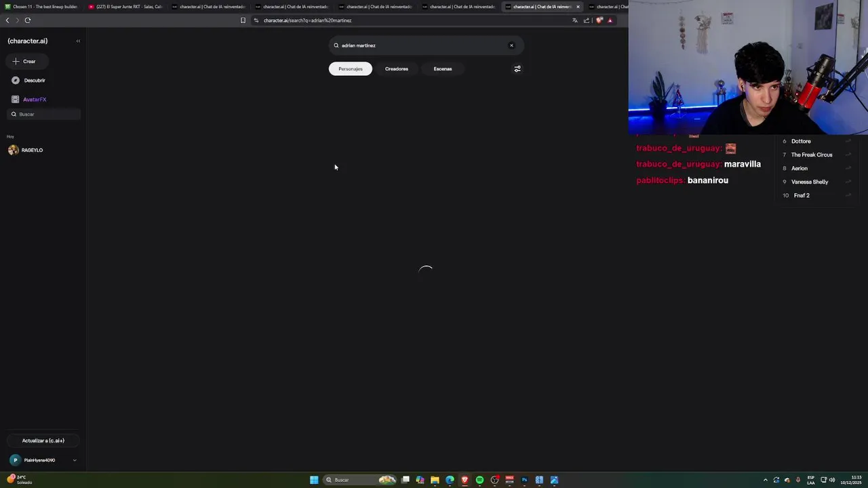Open the volume tray icon
Screen dimensions: 868x488
point(832,480)
